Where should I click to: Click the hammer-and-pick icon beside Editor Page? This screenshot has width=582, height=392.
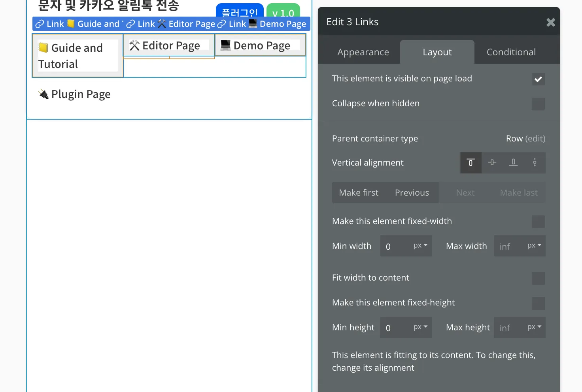pyautogui.click(x=134, y=45)
